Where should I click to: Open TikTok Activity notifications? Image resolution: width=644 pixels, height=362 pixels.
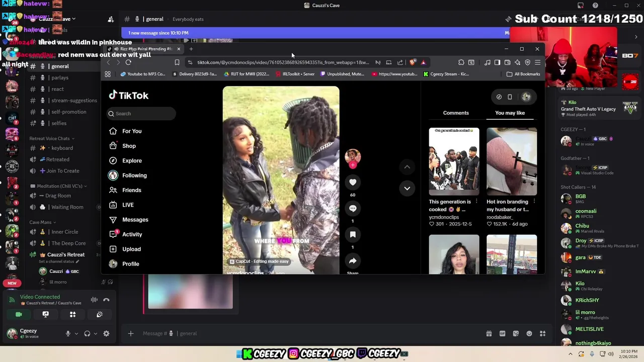pyautogui.click(x=126, y=234)
